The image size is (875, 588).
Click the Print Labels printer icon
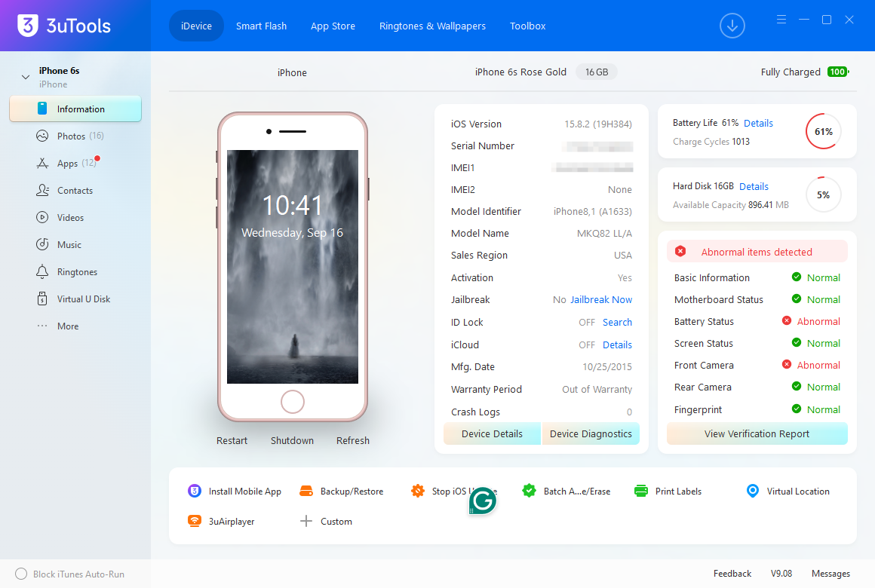tap(641, 491)
